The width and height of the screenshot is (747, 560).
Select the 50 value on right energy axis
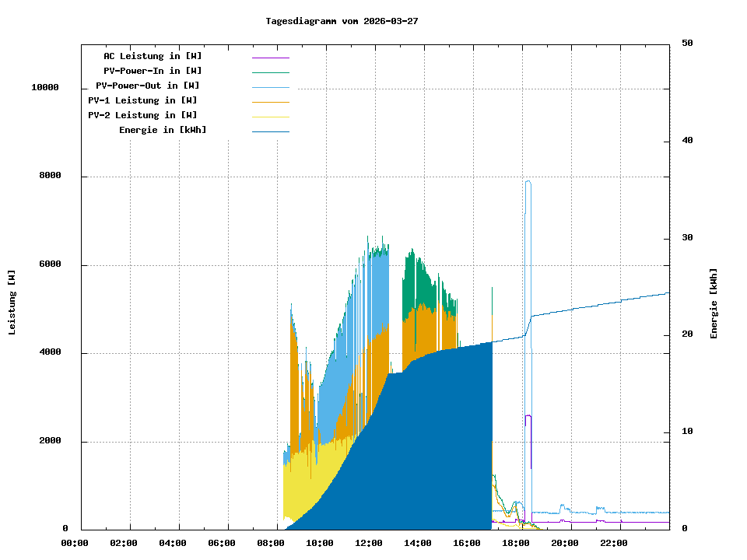pos(687,43)
